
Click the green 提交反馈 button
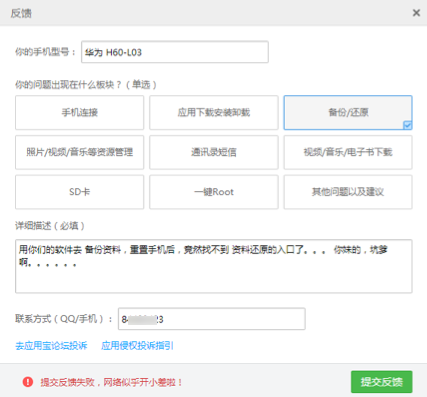(382, 382)
